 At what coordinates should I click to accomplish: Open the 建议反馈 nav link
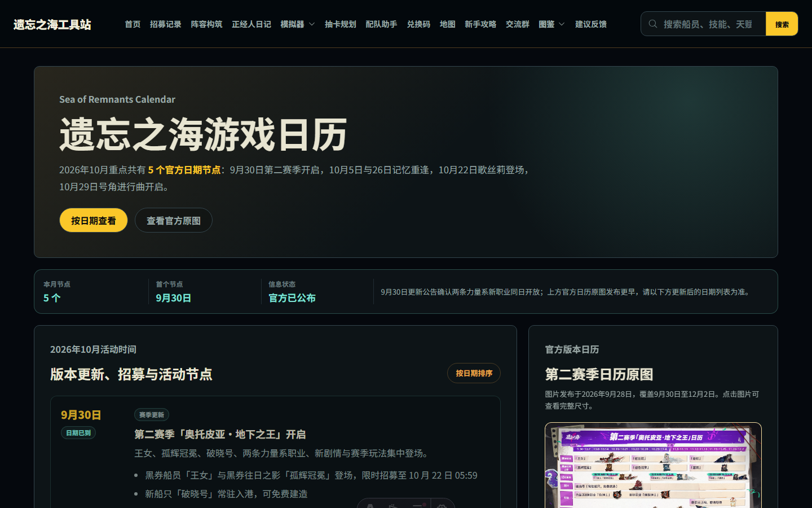pyautogui.click(x=591, y=24)
